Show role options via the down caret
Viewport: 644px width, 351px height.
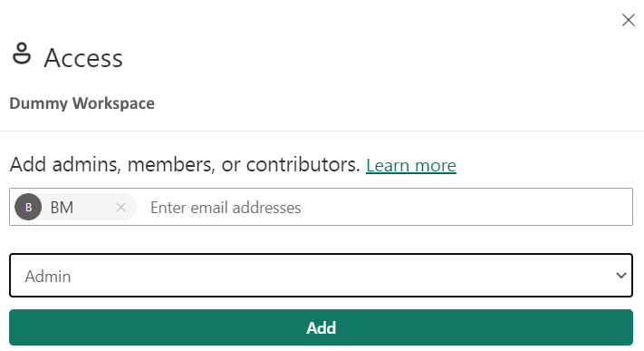point(621,276)
